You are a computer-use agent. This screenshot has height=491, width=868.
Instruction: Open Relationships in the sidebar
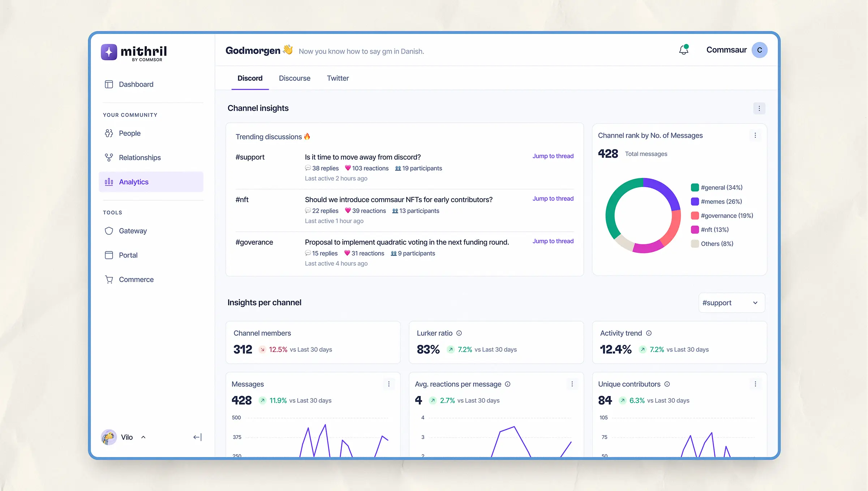151,157
